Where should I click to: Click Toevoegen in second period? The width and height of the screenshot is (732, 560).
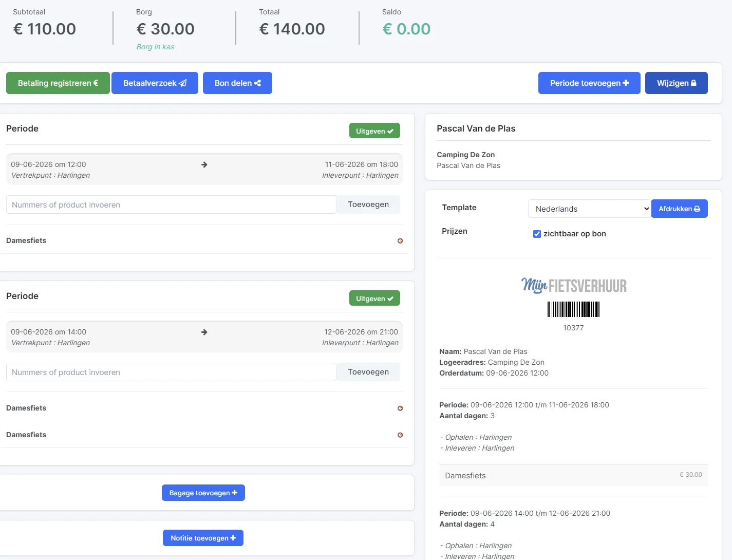(368, 372)
